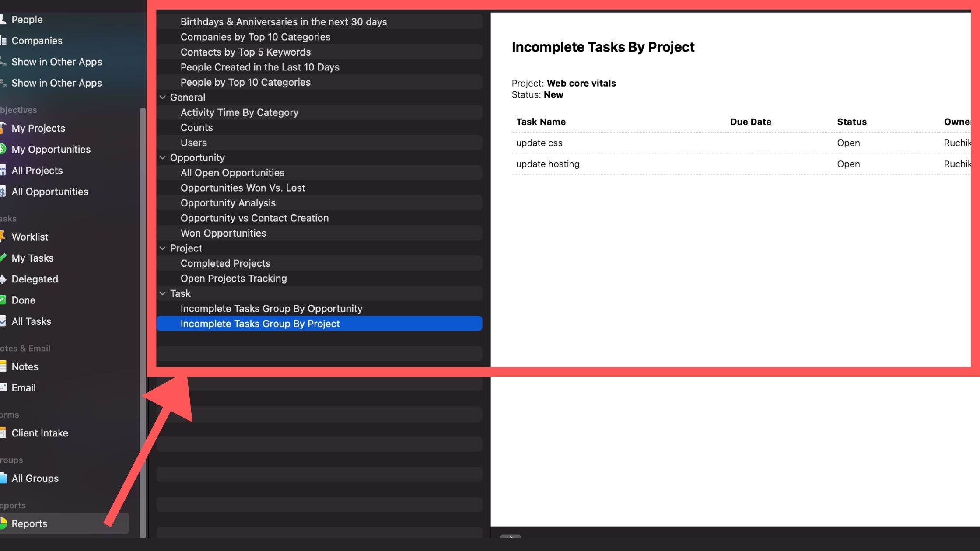Viewport: 980px width, 551px height.
Task: Select the first Show in Other Apps entry
Action: click(x=56, y=62)
